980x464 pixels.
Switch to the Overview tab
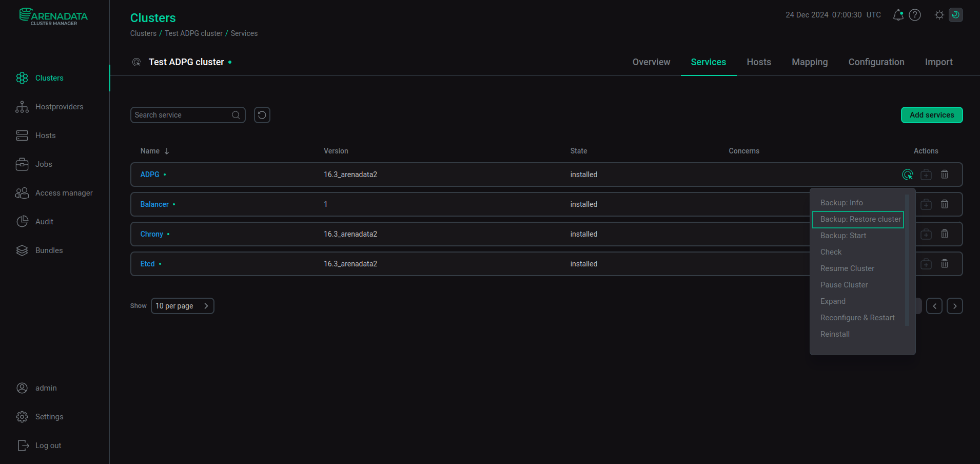tap(651, 62)
